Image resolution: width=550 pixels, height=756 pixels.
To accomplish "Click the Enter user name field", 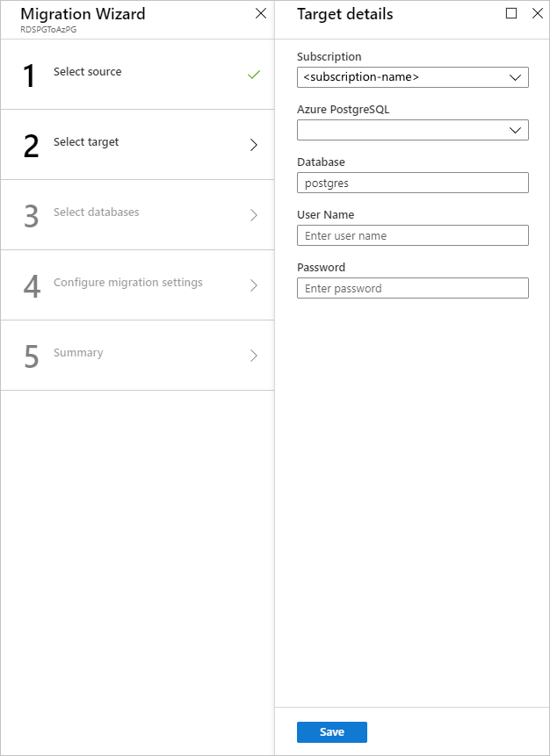I will 412,235.
